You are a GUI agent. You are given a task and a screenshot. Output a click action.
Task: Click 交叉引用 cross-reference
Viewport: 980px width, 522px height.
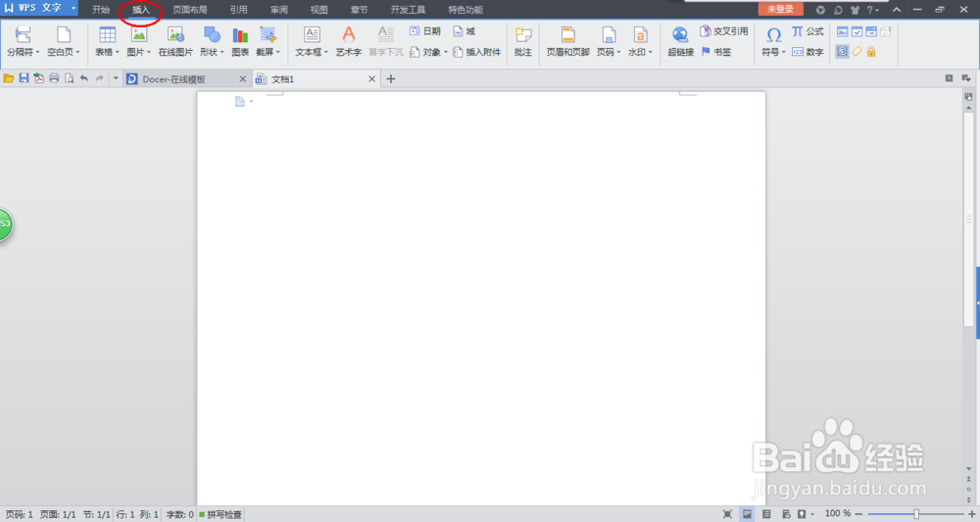[x=724, y=31]
